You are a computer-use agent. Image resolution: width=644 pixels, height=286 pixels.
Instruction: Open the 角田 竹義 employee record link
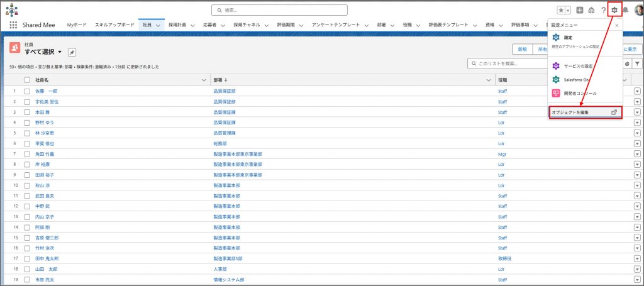pyautogui.click(x=45, y=154)
